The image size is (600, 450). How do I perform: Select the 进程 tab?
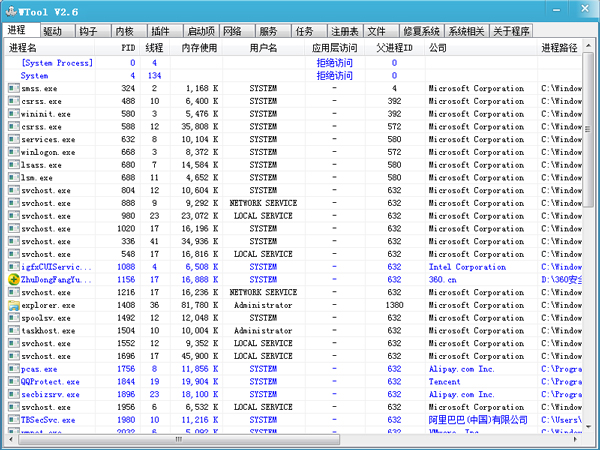coord(21,30)
